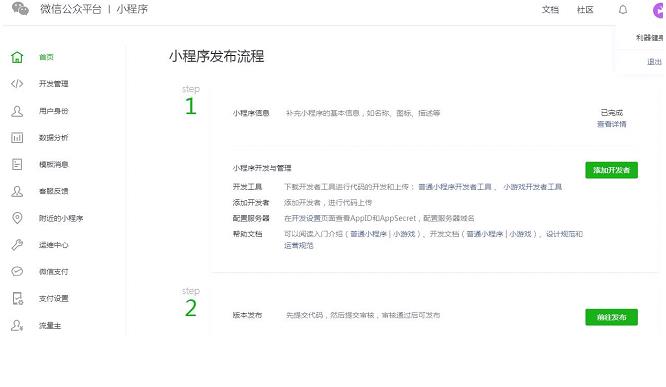Open 普通小程序 link in the 开发文档 group
The width and height of the screenshot is (666, 387).
[x=485, y=234]
